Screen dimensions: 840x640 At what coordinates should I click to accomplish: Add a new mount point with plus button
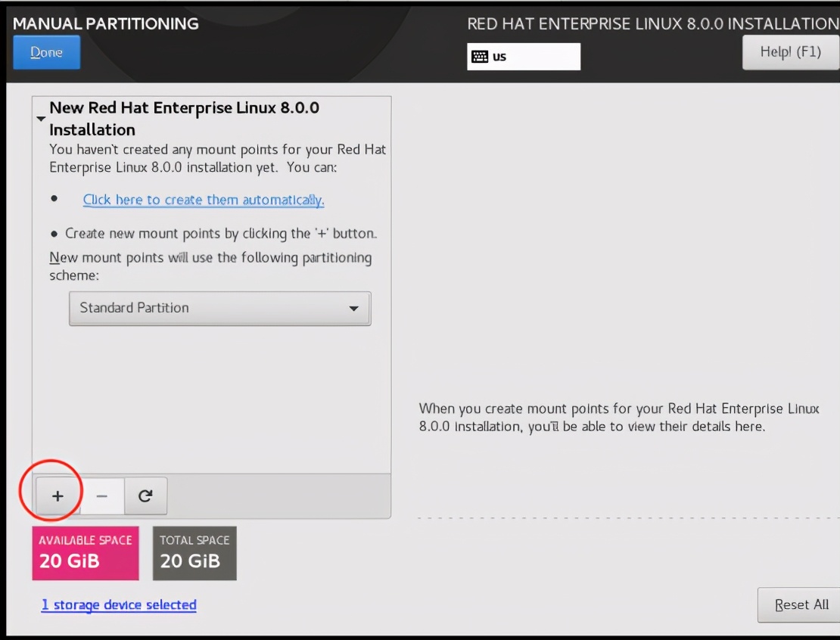58,496
